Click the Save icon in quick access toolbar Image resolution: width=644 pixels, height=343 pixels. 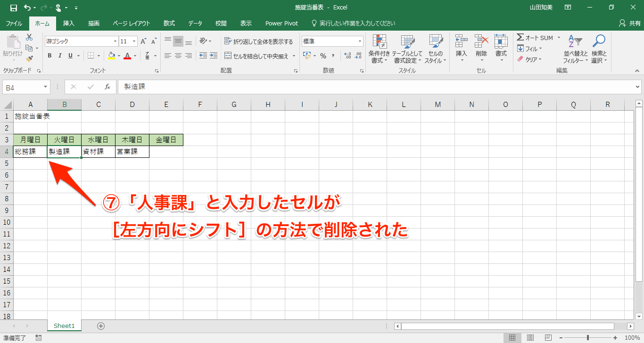pos(13,8)
